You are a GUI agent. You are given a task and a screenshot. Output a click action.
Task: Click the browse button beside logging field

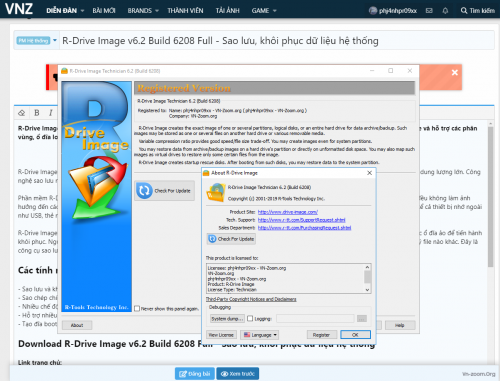pyautogui.click(x=362, y=319)
